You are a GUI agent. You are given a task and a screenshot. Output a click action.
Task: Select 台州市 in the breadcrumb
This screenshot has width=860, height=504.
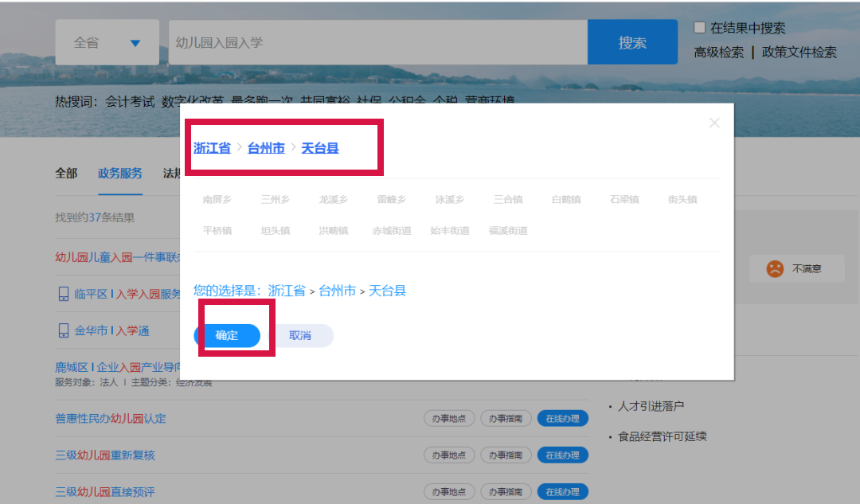[266, 148]
